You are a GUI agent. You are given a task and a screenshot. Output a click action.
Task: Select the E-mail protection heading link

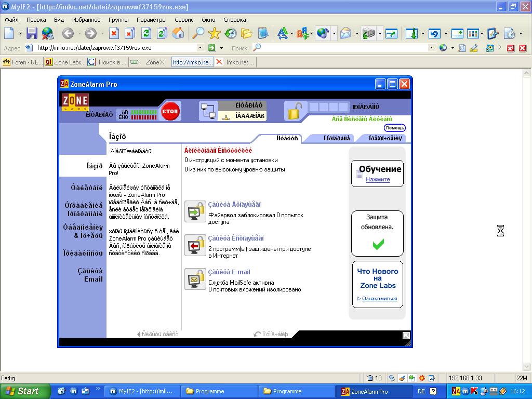[229, 272]
